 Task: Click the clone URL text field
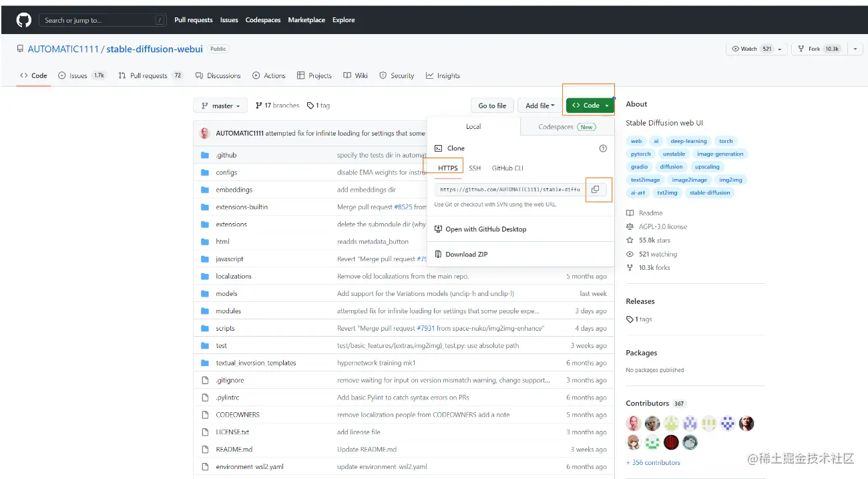510,189
